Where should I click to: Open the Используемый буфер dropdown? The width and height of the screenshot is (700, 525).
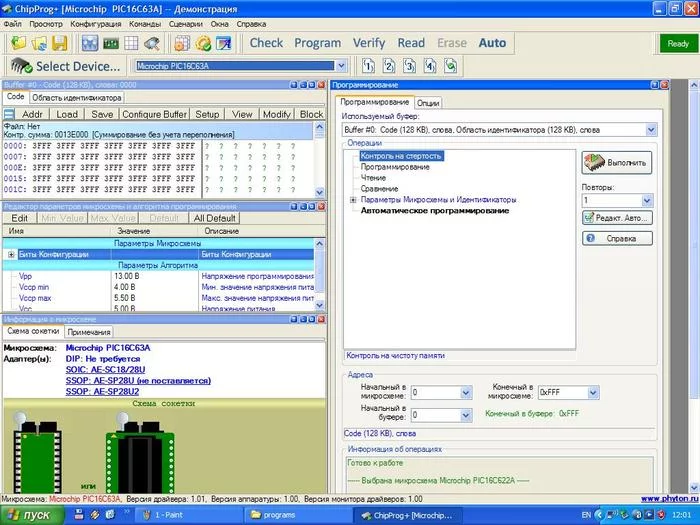pos(651,130)
